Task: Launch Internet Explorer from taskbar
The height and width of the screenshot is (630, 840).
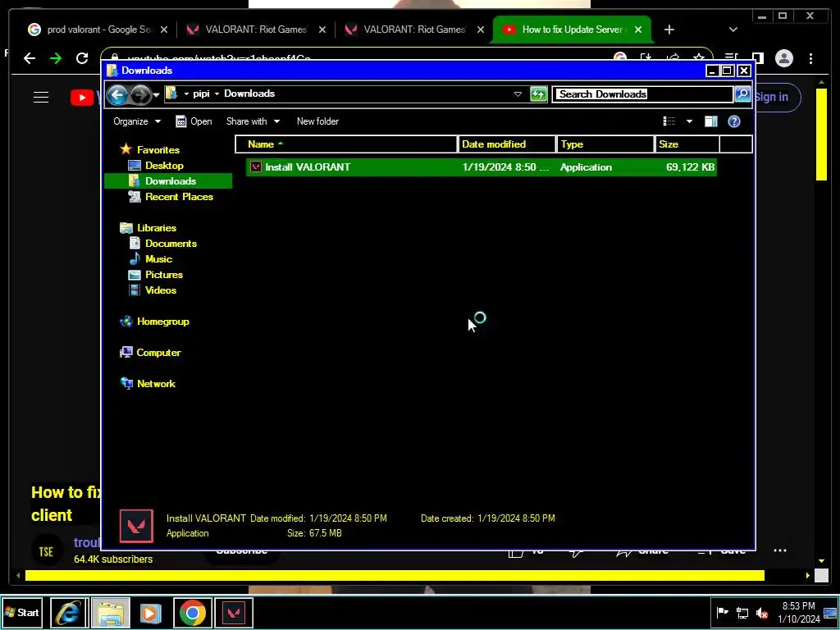Action: (69, 612)
